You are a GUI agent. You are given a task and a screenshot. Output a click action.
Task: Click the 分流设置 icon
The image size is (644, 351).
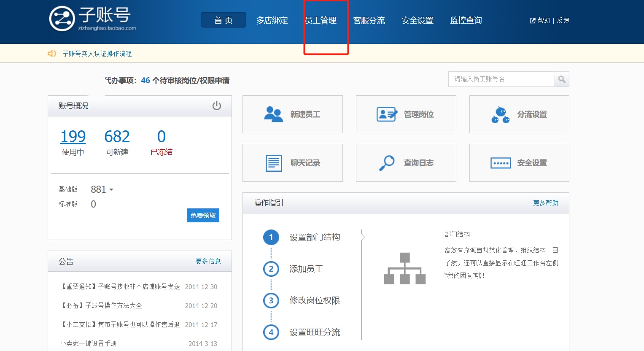pos(500,115)
